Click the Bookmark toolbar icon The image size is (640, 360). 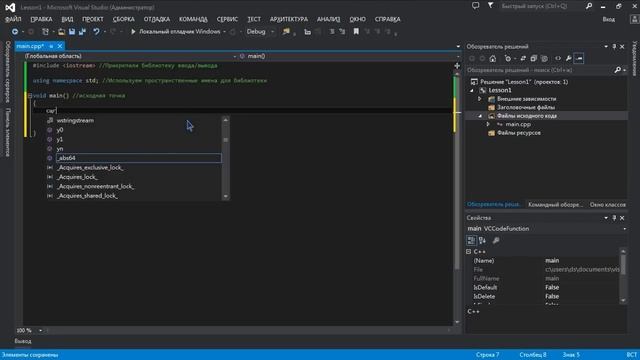point(356,31)
